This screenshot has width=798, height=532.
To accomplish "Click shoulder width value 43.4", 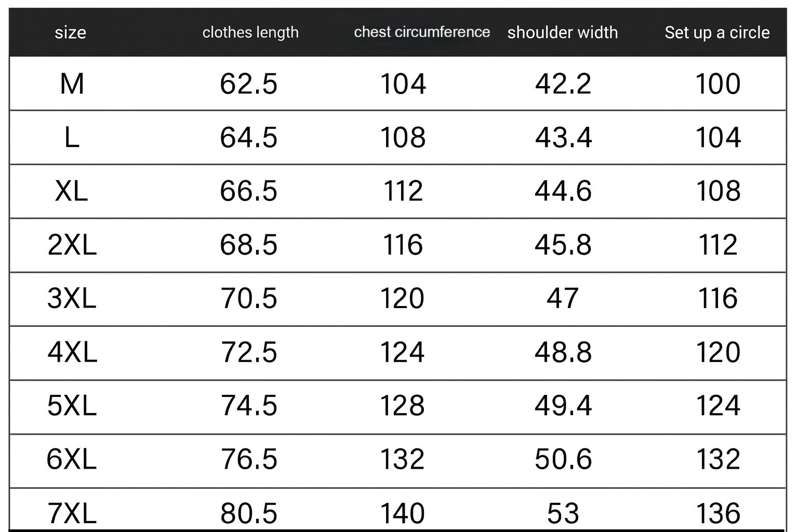I will click(x=563, y=138).
